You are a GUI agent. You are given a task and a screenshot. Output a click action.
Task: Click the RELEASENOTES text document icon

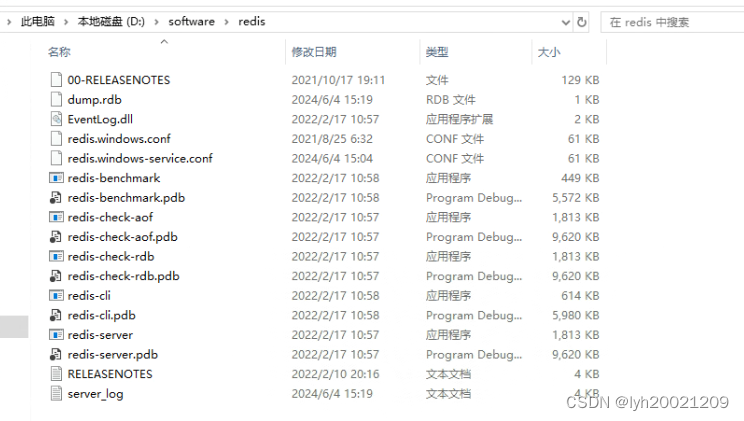pyautogui.click(x=56, y=374)
